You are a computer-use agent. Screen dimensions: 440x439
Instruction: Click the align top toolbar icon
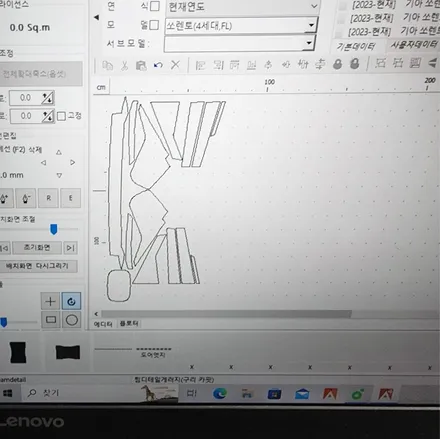click(235, 65)
